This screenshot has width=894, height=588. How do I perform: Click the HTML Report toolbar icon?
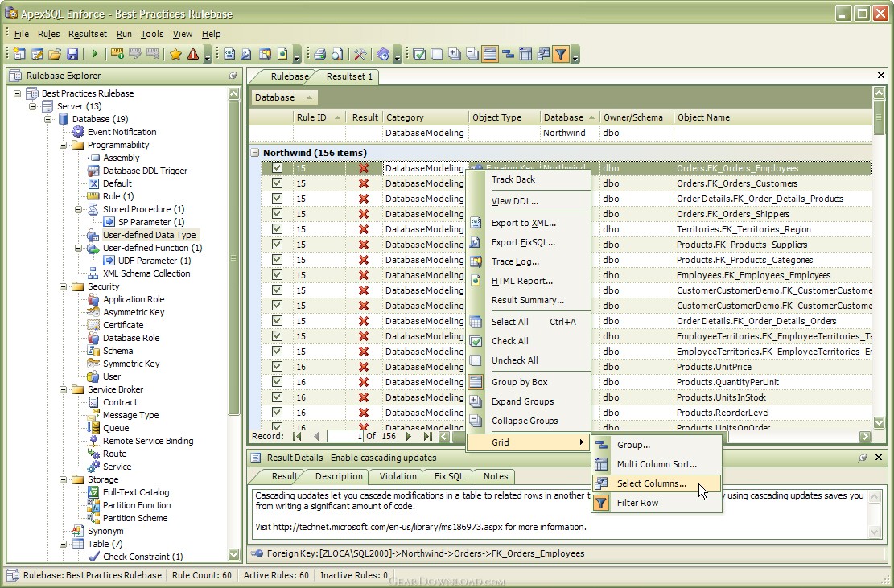tap(282, 54)
